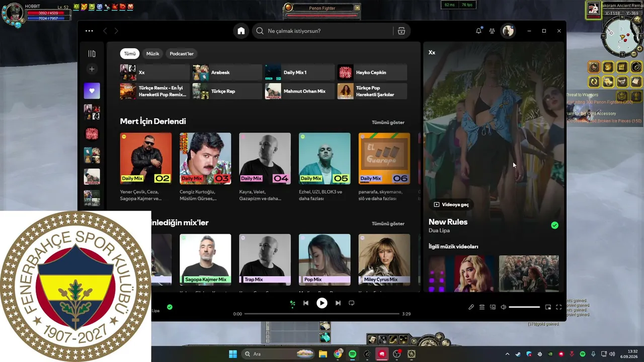Open Liked Songs in the sidebar
Viewport: 644px width, 362px height.
92,91
